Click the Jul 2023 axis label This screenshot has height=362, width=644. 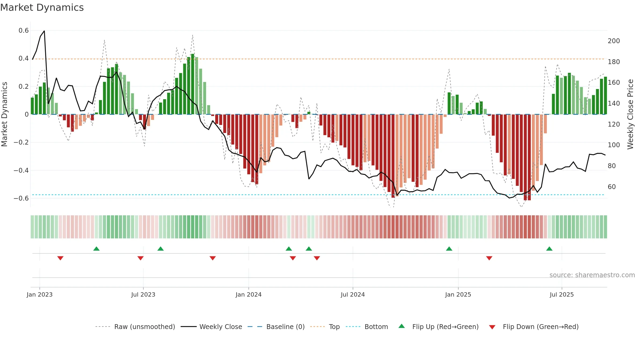pos(143,294)
